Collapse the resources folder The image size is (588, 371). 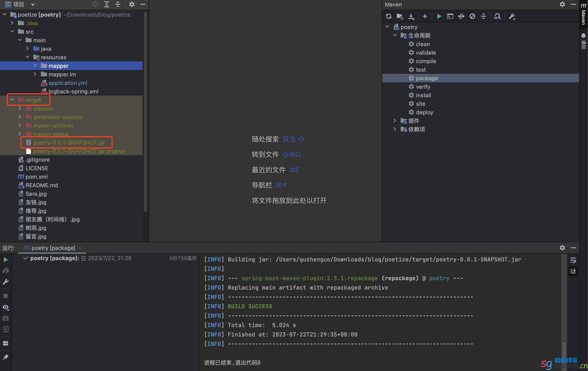[27, 57]
